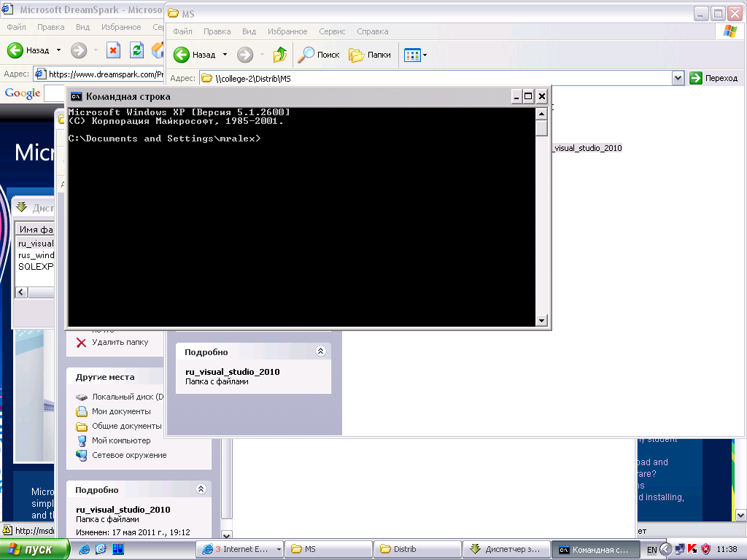The width and height of the screenshot is (747, 560).
Task: Click the Back arrow in MS Explorer window
Action: coord(181,55)
